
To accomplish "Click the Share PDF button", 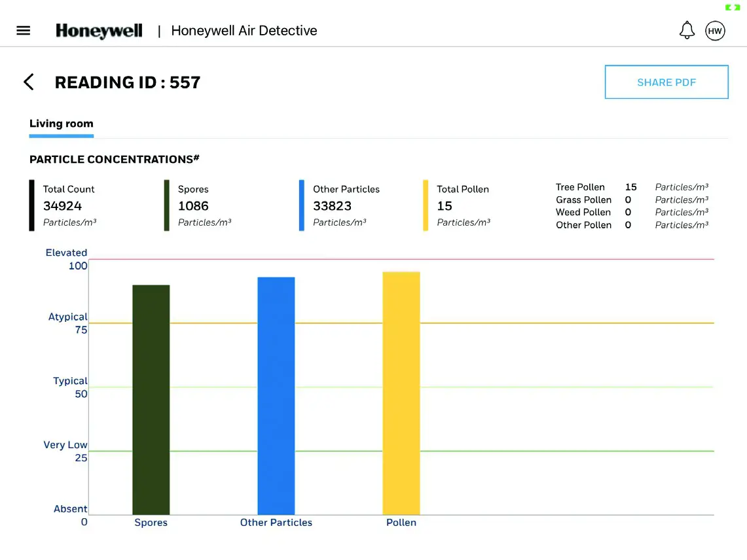I will coord(666,82).
